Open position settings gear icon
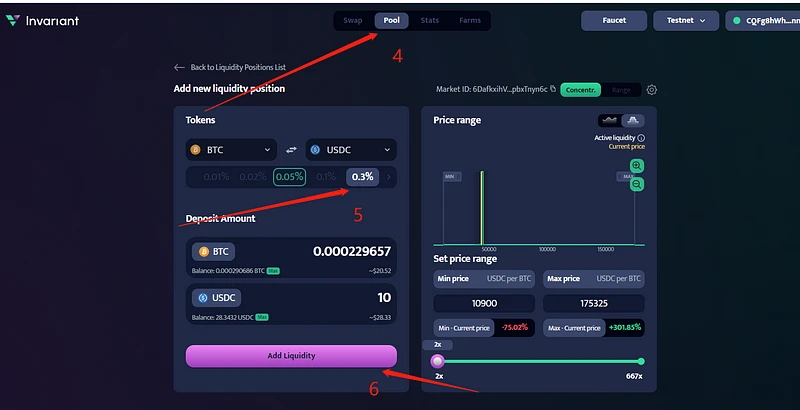 point(652,90)
